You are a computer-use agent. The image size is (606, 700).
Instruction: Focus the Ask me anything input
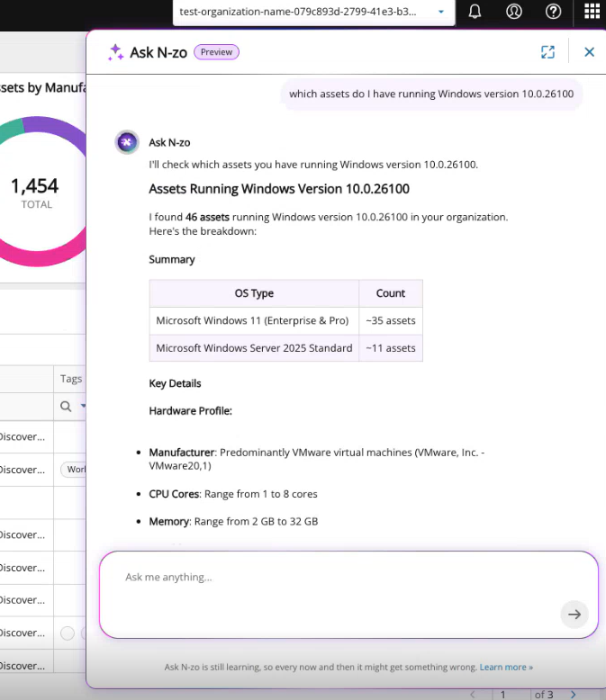pos(348,595)
